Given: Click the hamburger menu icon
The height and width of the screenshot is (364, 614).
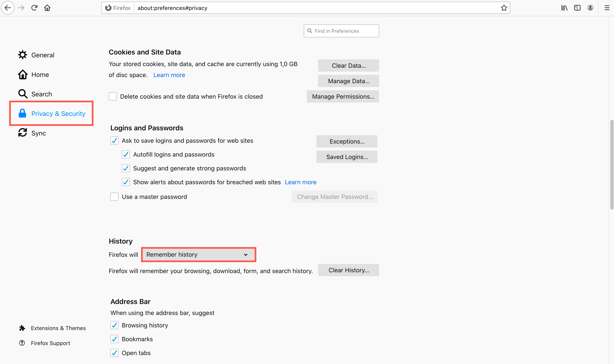Looking at the screenshot, I should 607,8.
